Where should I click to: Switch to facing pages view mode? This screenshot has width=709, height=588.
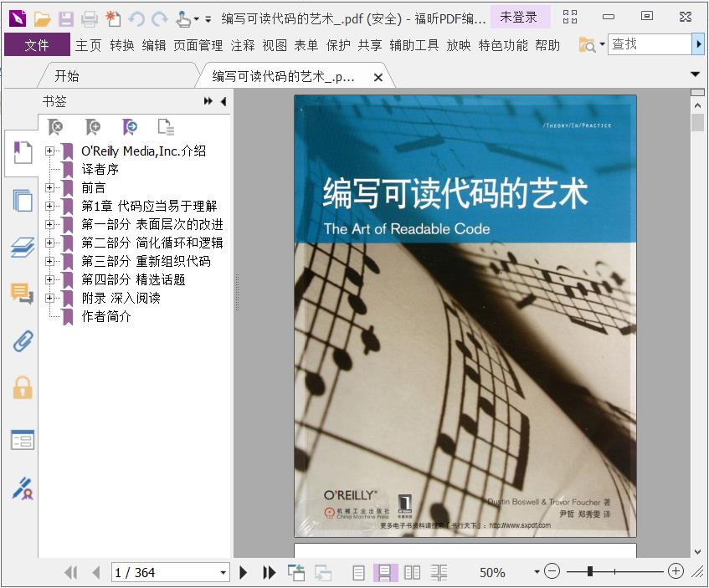click(x=412, y=572)
